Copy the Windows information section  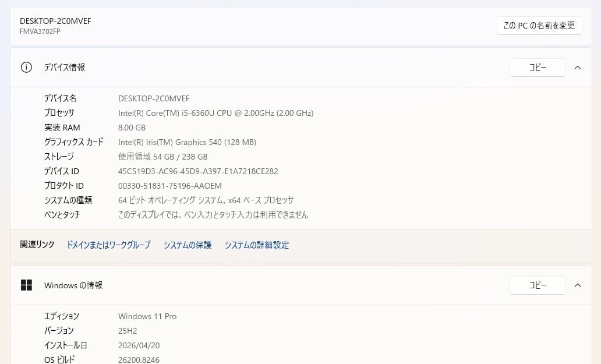pyautogui.click(x=538, y=285)
